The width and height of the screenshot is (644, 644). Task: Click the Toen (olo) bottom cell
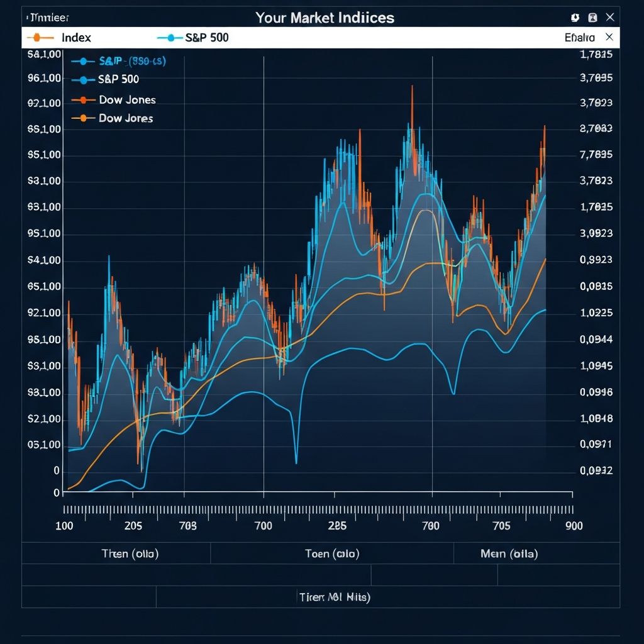click(332, 553)
